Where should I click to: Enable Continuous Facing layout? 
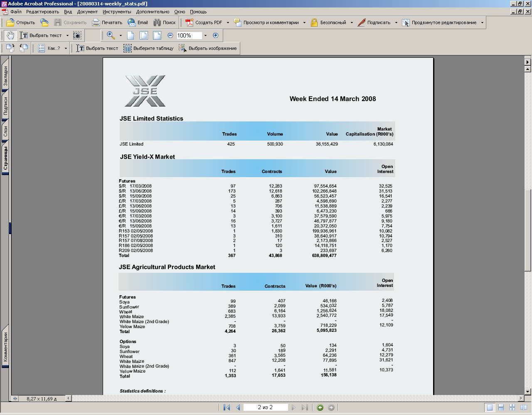(x=512, y=408)
